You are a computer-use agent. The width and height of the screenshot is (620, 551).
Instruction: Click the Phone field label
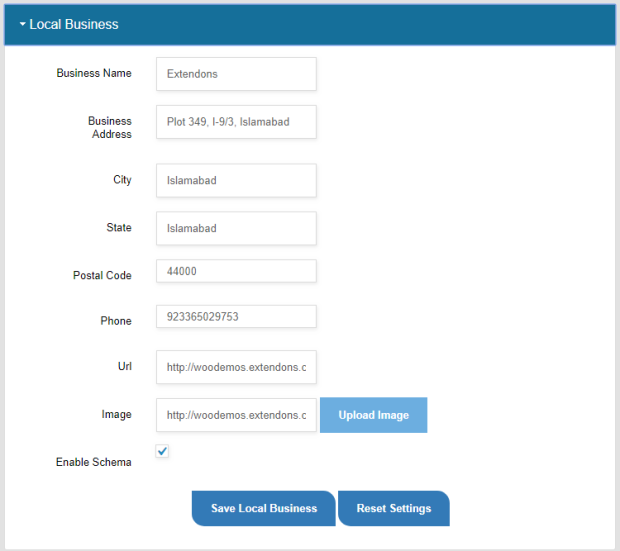[116, 321]
